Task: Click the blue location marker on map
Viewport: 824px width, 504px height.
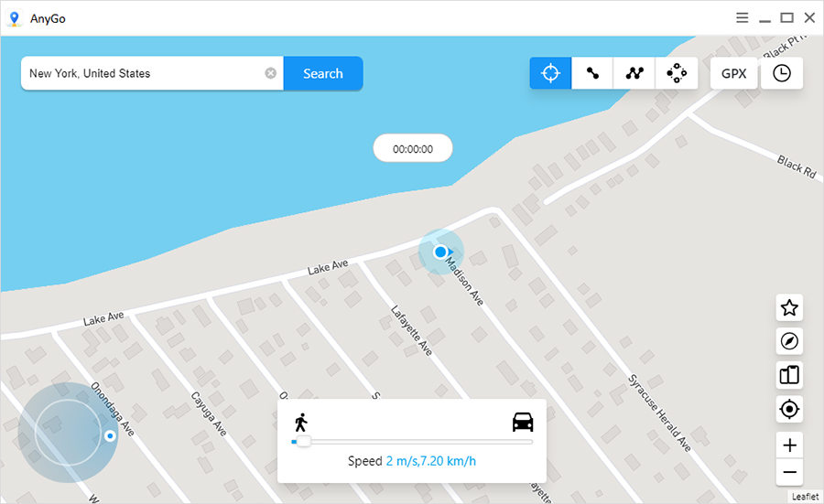Action: (440, 252)
